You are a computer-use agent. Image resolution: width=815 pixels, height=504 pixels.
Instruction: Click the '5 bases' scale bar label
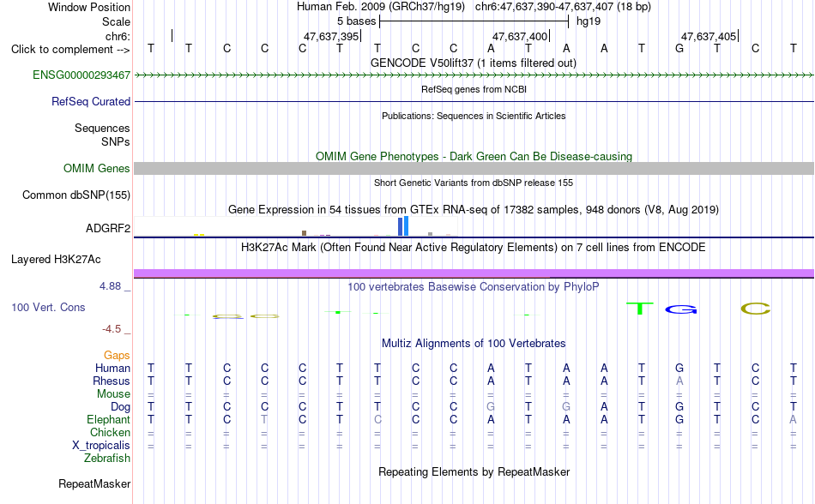[356, 21]
